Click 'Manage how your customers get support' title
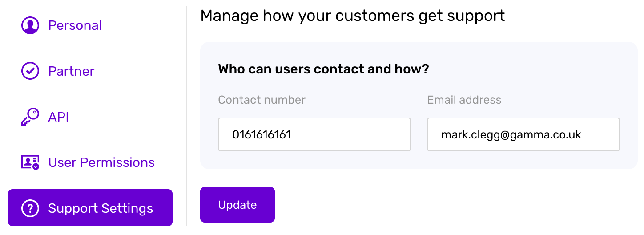 point(352,16)
